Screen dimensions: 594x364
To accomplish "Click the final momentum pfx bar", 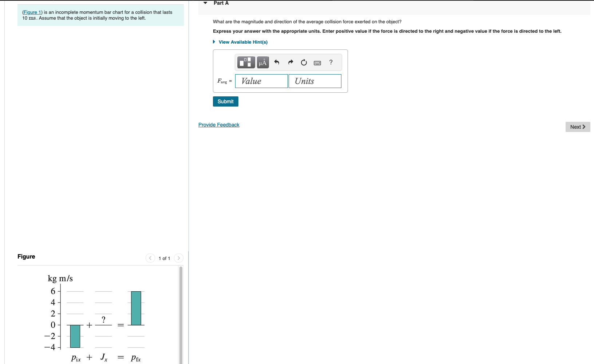I will [136, 308].
